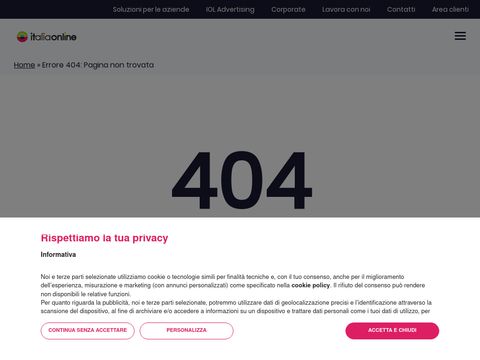The width and height of the screenshot is (480, 360).
Task: Click the paragraph starting Per quanto riguarda
Action: tap(236, 307)
